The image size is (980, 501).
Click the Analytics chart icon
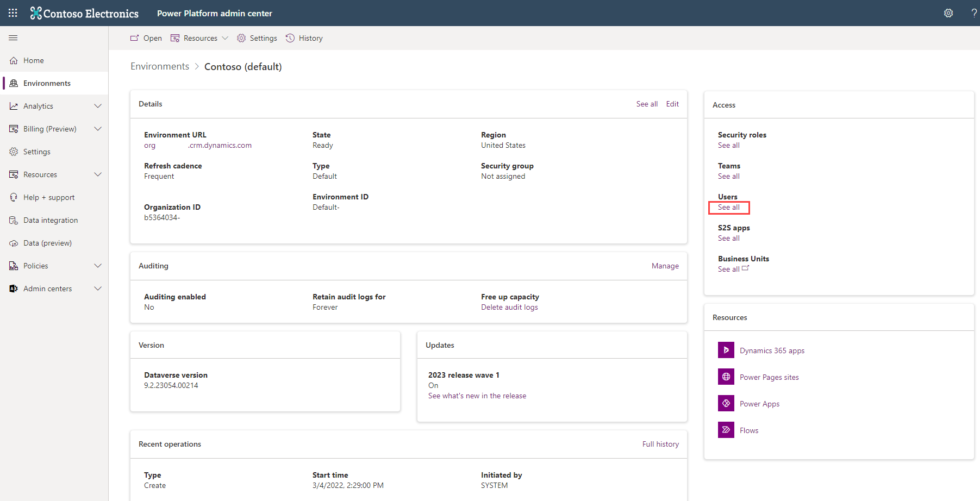point(14,106)
